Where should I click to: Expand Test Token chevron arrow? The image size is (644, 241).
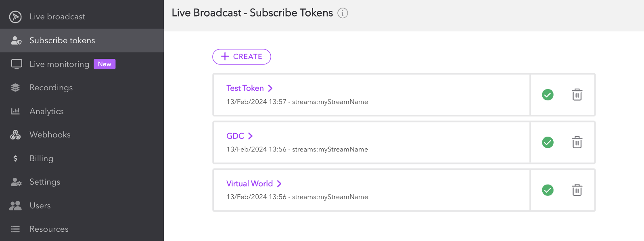270,88
